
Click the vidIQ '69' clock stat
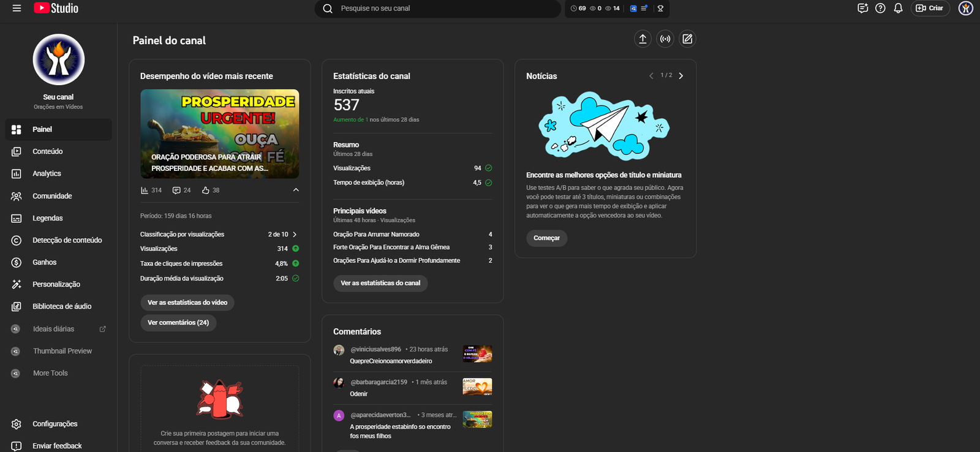click(578, 9)
